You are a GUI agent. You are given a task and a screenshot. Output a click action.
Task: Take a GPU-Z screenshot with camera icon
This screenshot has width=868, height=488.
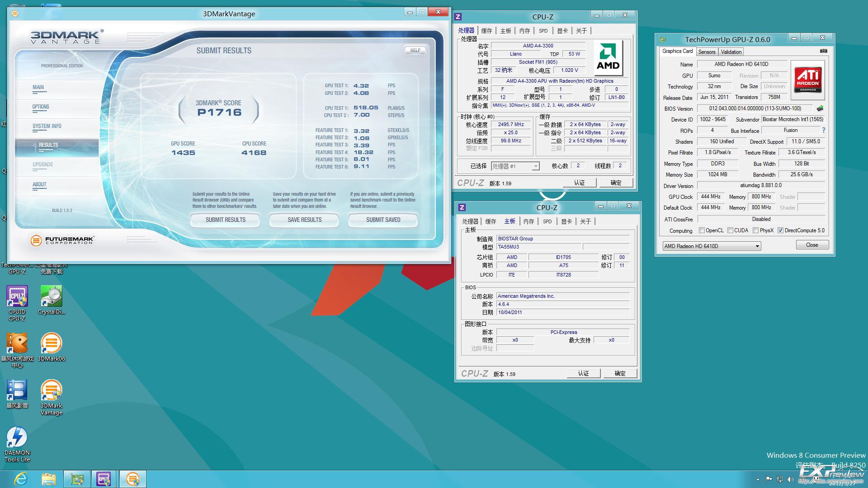coord(824,51)
